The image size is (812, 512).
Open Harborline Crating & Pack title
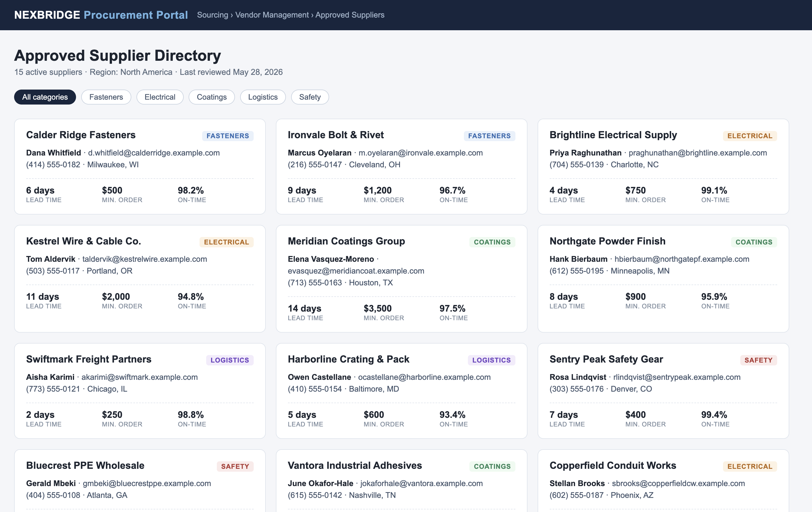(348, 359)
